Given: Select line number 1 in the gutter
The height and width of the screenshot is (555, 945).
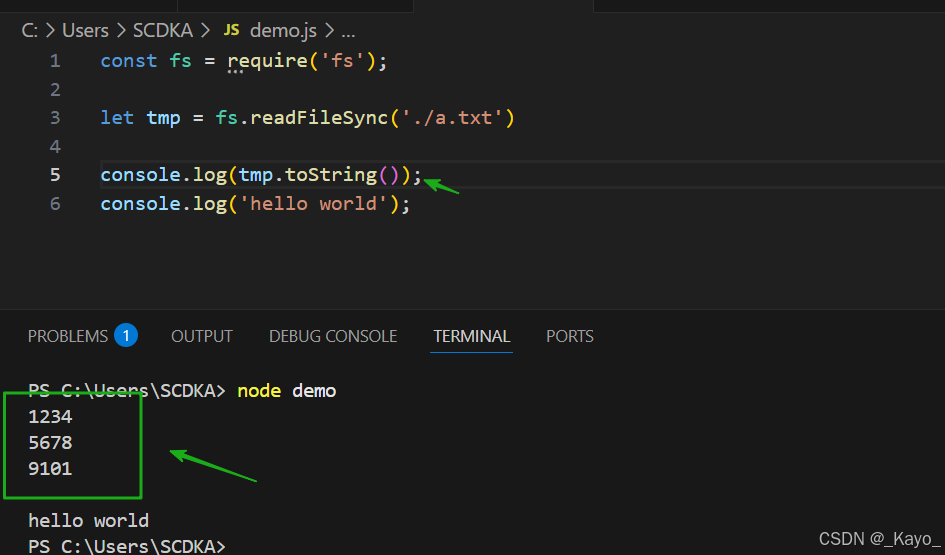Looking at the screenshot, I should point(55,61).
